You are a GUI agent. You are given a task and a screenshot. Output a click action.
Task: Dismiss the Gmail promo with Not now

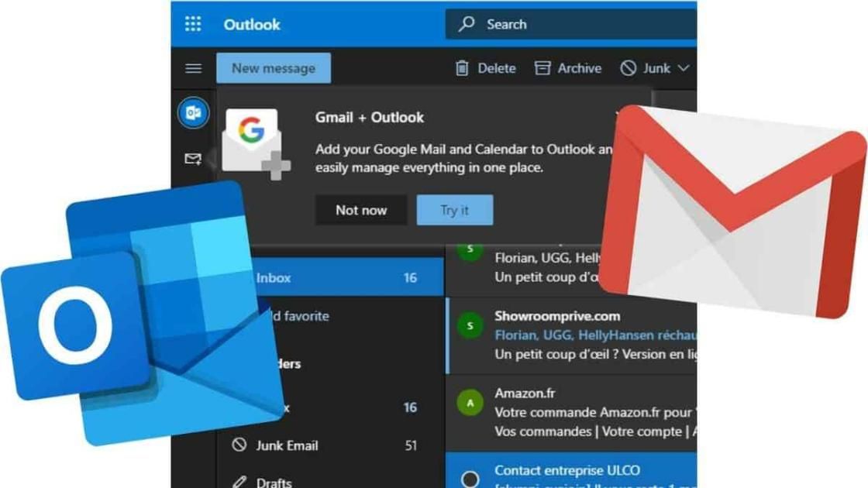click(360, 210)
